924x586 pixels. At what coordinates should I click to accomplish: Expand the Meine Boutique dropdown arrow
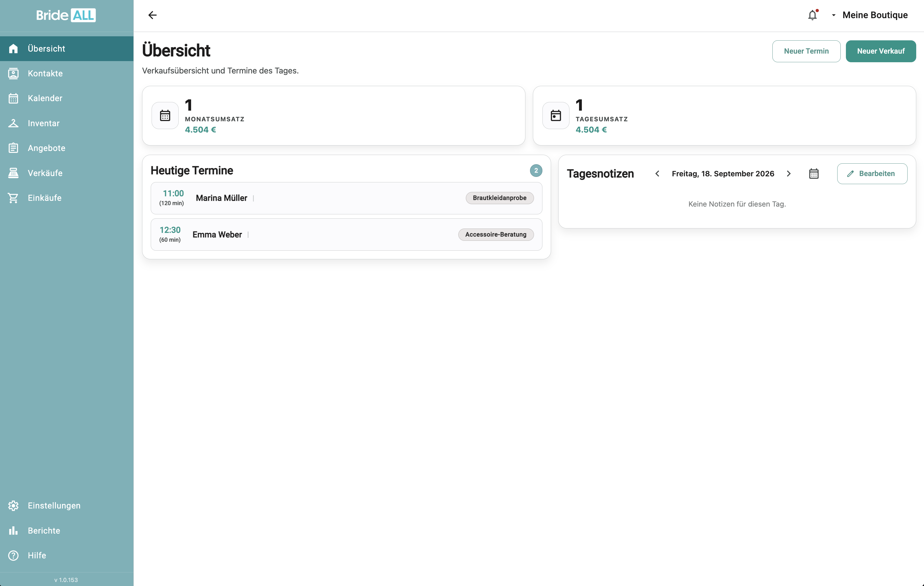pos(834,15)
